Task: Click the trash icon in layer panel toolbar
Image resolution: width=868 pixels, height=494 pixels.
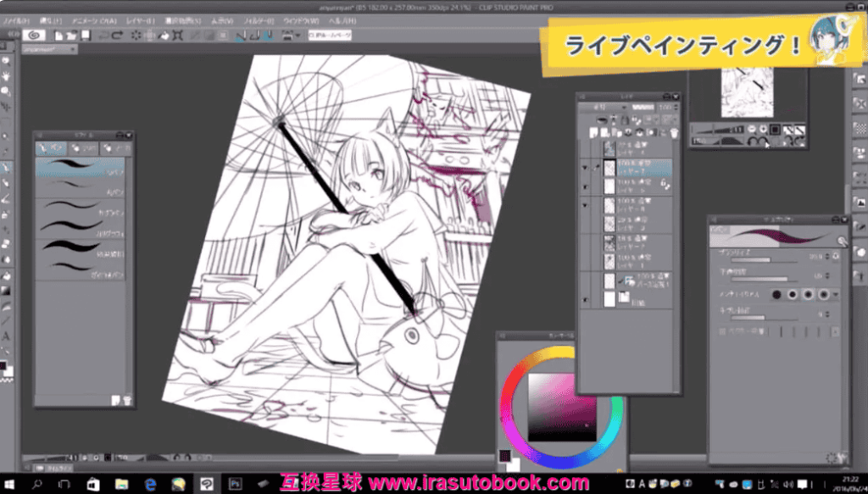Action: pyautogui.click(x=675, y=133)
